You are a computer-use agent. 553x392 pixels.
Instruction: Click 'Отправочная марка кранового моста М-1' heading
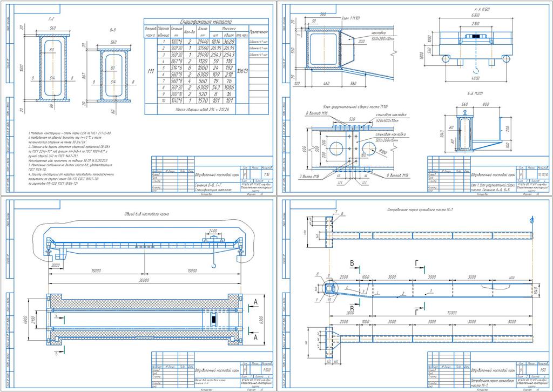[420, 211]
